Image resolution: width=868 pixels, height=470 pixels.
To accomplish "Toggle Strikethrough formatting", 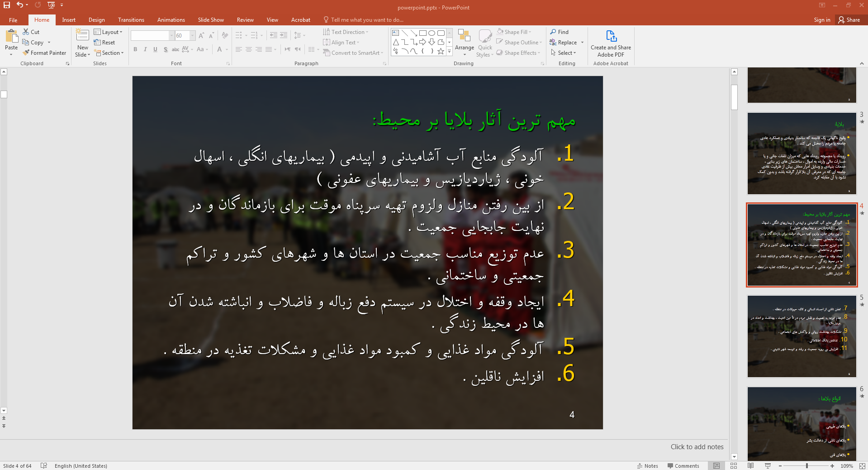I will (x=175, y=49).
